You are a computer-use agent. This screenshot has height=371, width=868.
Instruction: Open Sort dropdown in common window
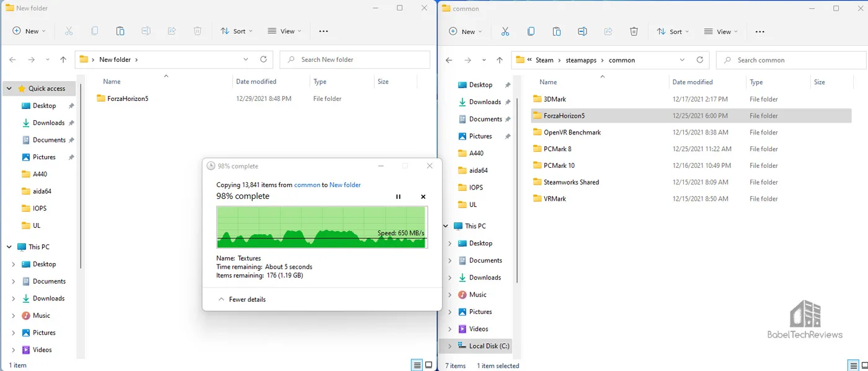673,32
